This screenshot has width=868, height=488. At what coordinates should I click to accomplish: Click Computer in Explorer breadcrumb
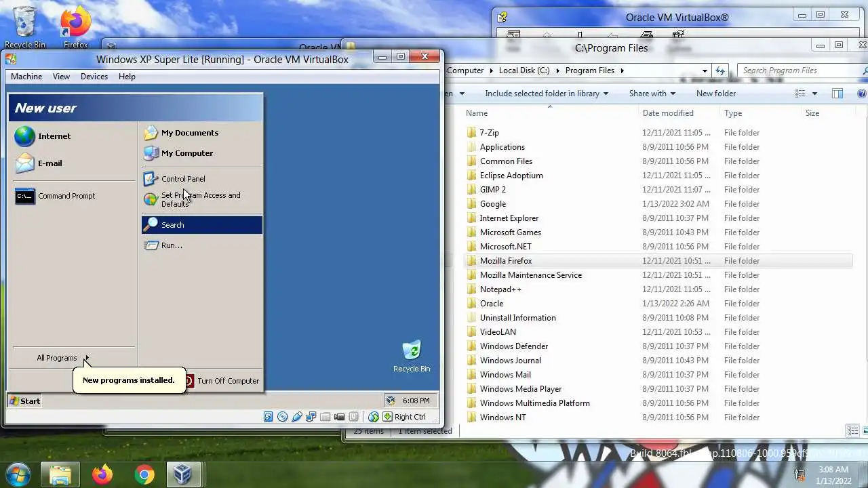click(x=465, y=70)
